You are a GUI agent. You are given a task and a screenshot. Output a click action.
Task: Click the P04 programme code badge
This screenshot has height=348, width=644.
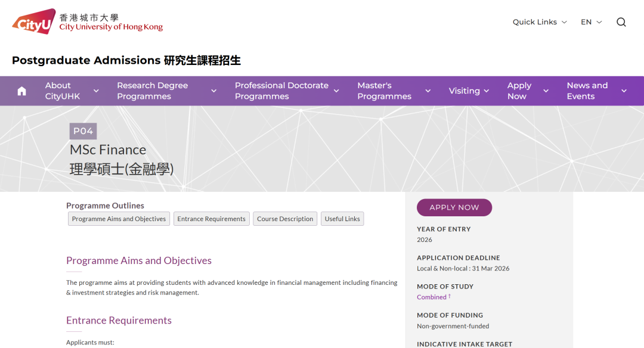83,130
